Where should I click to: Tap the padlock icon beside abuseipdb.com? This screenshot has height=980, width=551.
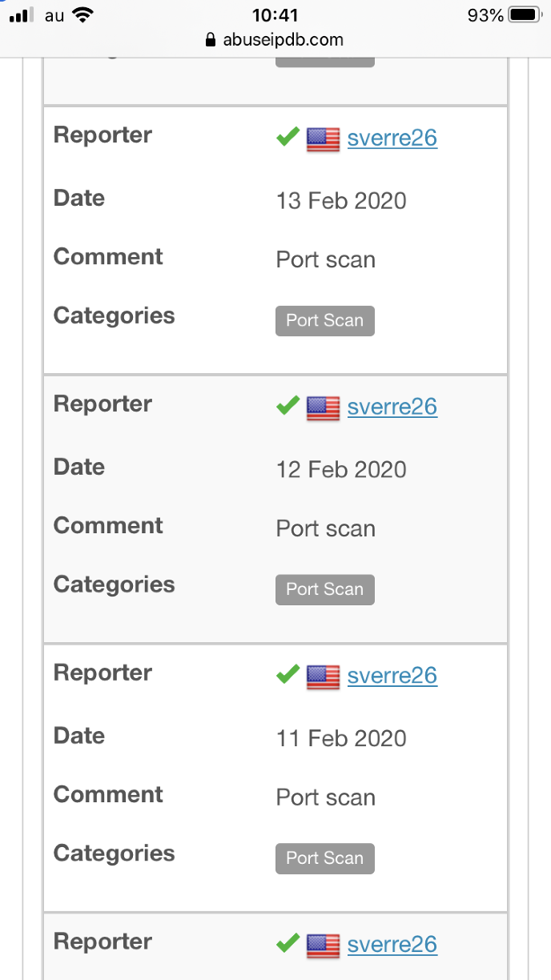pos(211,40)
